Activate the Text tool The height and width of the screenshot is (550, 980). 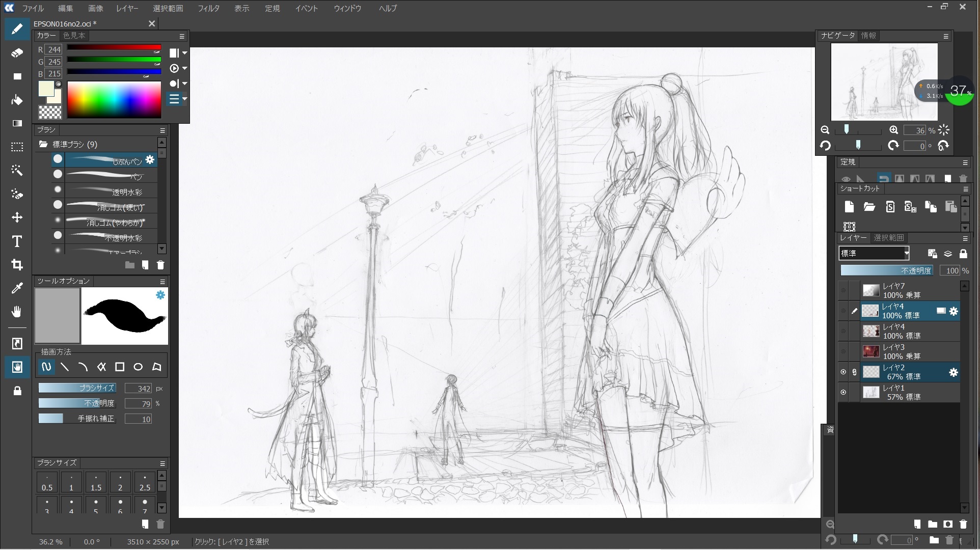pos(17,241)
